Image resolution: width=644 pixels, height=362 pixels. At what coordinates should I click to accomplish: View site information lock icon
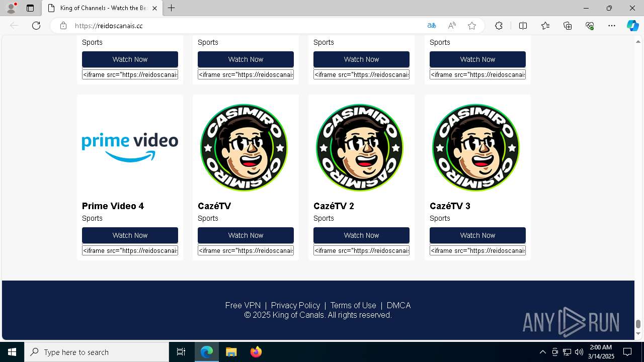coord(63,26)
